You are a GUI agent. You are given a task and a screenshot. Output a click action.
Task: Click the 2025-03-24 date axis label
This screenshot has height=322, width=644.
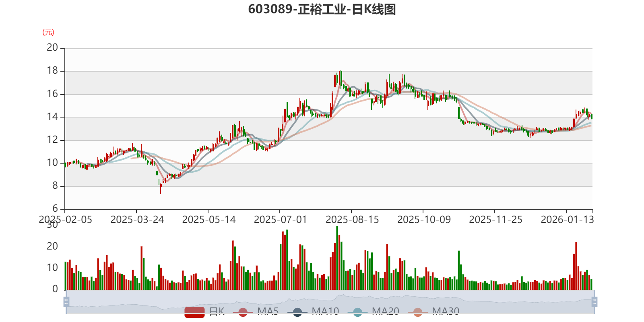(x=137, y=220)
